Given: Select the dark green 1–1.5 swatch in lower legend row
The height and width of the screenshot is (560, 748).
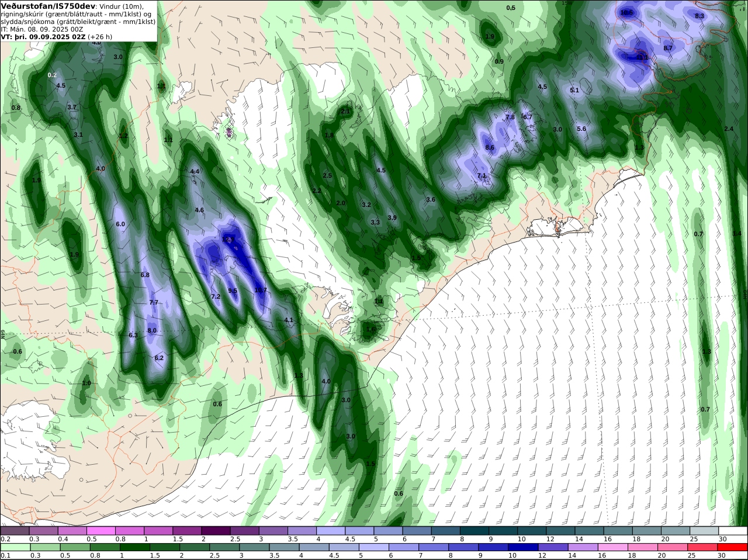Looking at the screenshot, I should click(136, 547).
